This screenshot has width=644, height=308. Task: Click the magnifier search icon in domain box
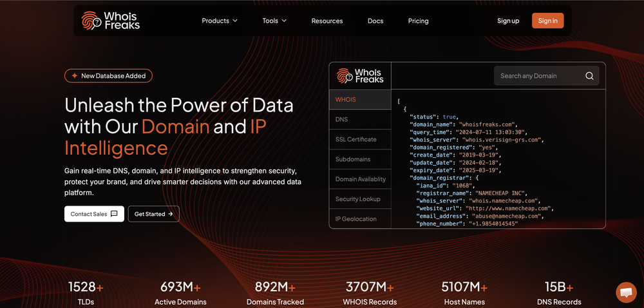589,76
